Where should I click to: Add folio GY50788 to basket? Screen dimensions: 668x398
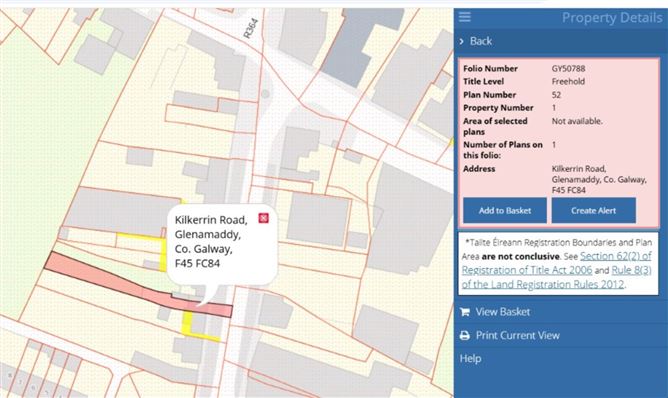pyautogui.click(x=505, y=210)
